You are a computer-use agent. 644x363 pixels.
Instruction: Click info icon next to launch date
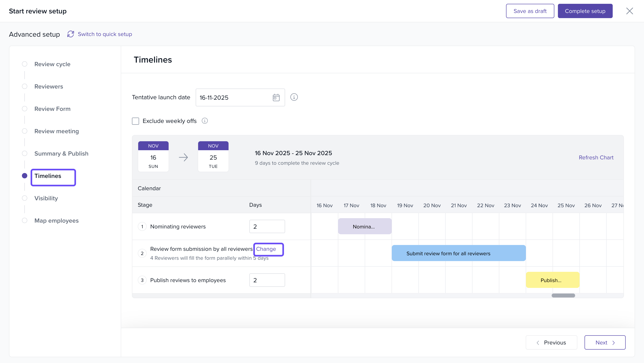(294, 97)
